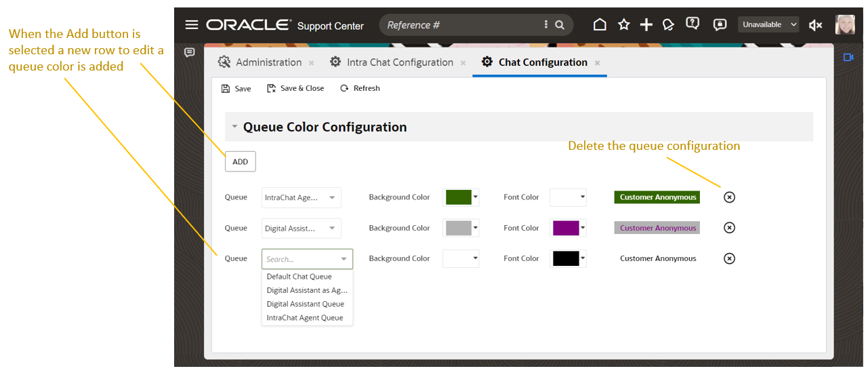This screenshot has width=868, height=373.
Task: Go to the Home page icon
Action: click(600, 25)
